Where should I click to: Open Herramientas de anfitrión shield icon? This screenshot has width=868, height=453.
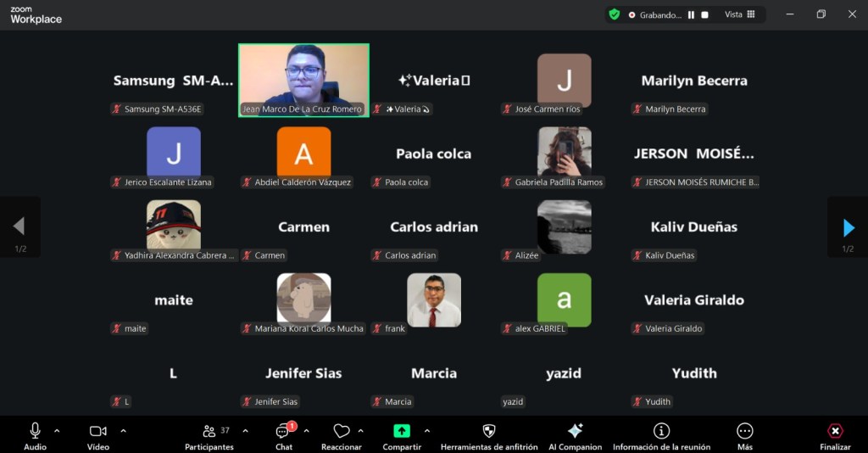point(488,432)
